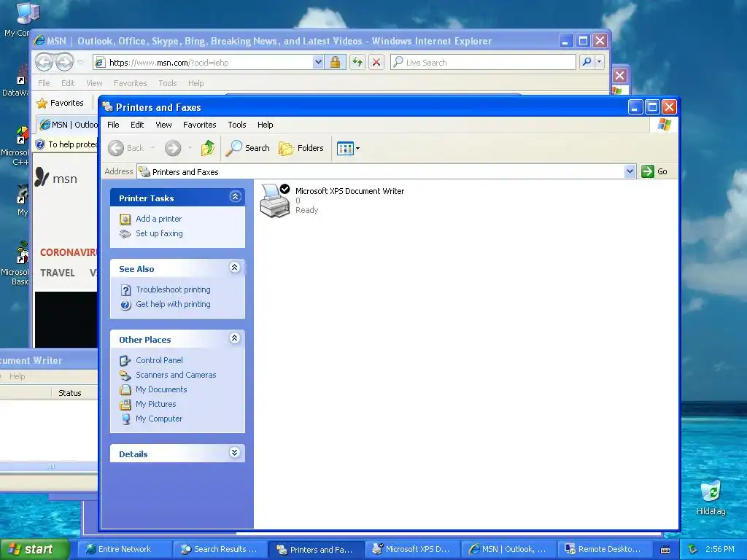Click the Live Search magnifier button

587,62
